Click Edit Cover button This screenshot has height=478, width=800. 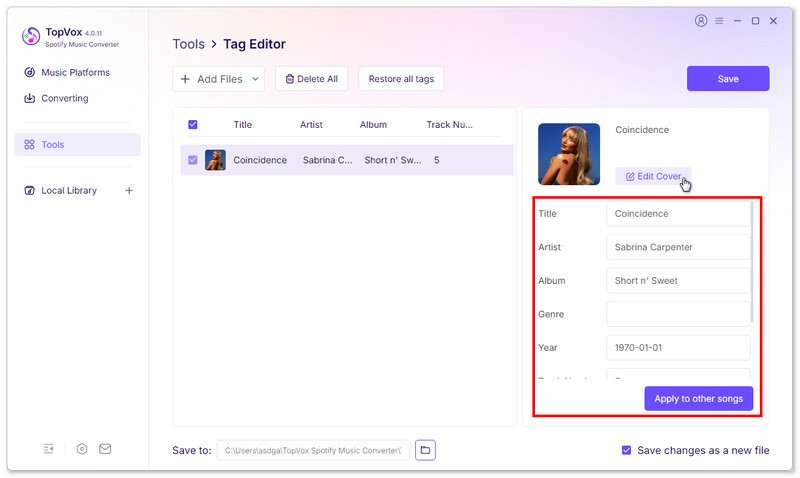pos(654,176)
